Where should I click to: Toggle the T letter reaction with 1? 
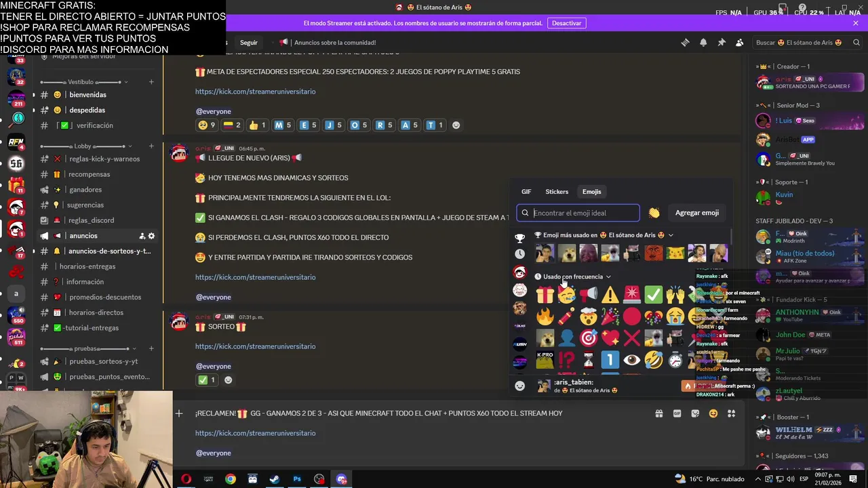433,125
